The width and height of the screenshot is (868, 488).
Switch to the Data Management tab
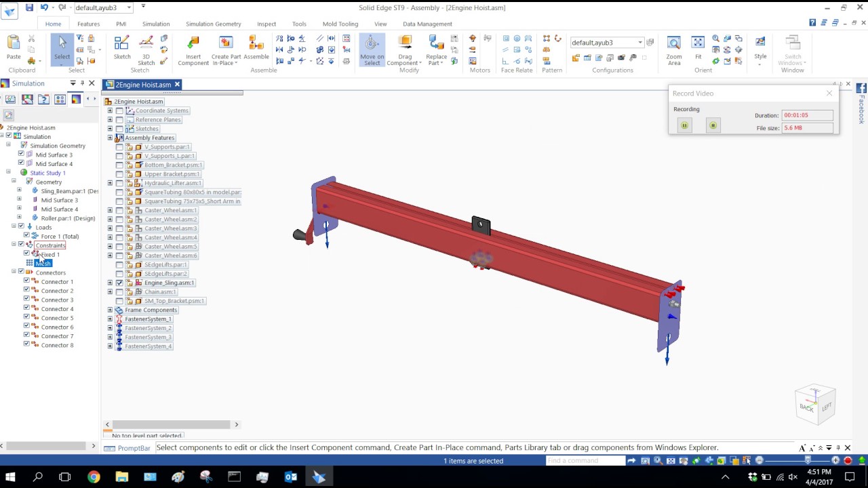pos(427,24)
